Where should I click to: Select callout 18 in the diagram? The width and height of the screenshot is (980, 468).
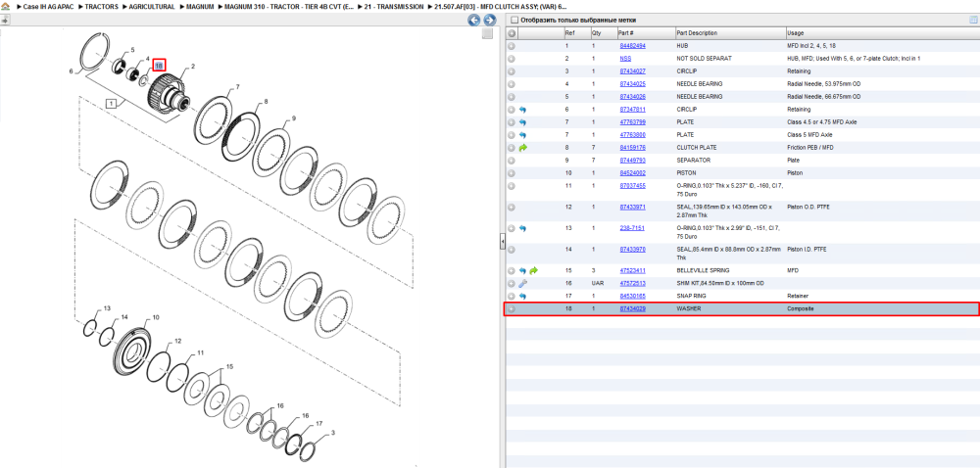click(x=159, y=65)
